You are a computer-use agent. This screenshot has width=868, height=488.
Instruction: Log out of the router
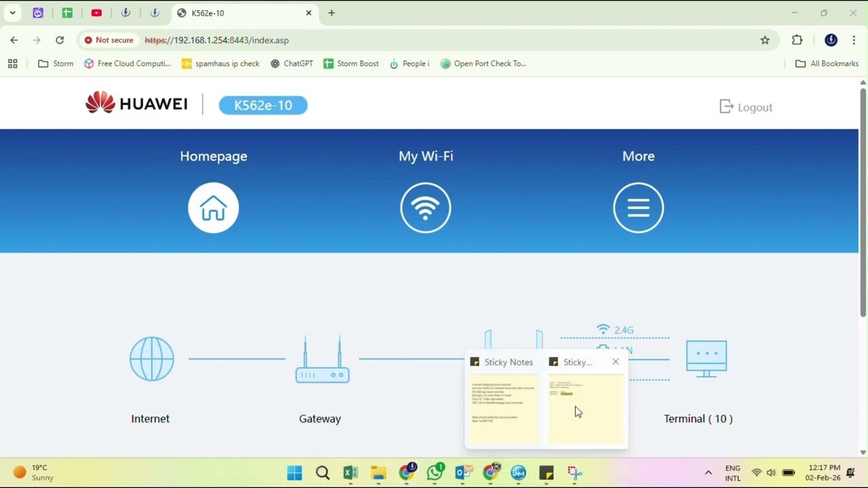click(x=746, y=107)
